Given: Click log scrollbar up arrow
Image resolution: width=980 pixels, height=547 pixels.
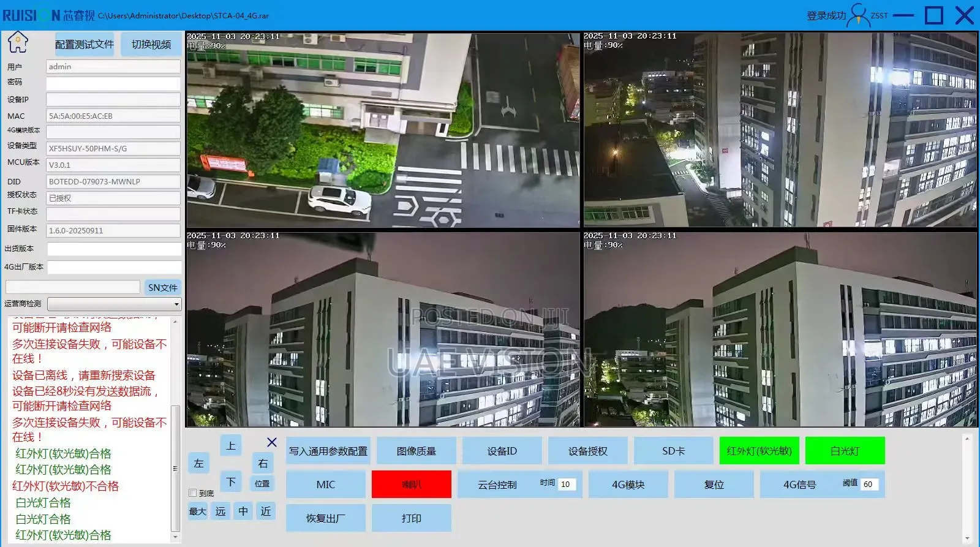Looking at the screenshot, I should coord(175,321).
